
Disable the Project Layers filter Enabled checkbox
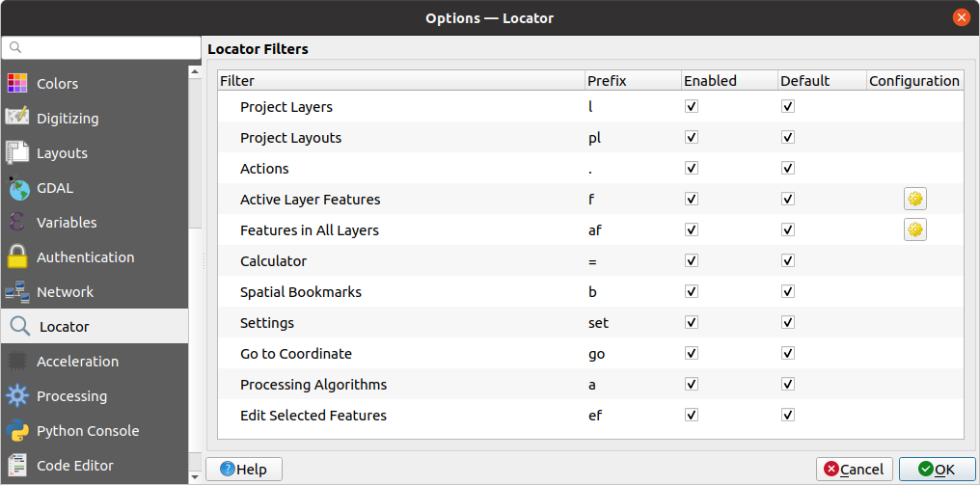click(691, 107)
